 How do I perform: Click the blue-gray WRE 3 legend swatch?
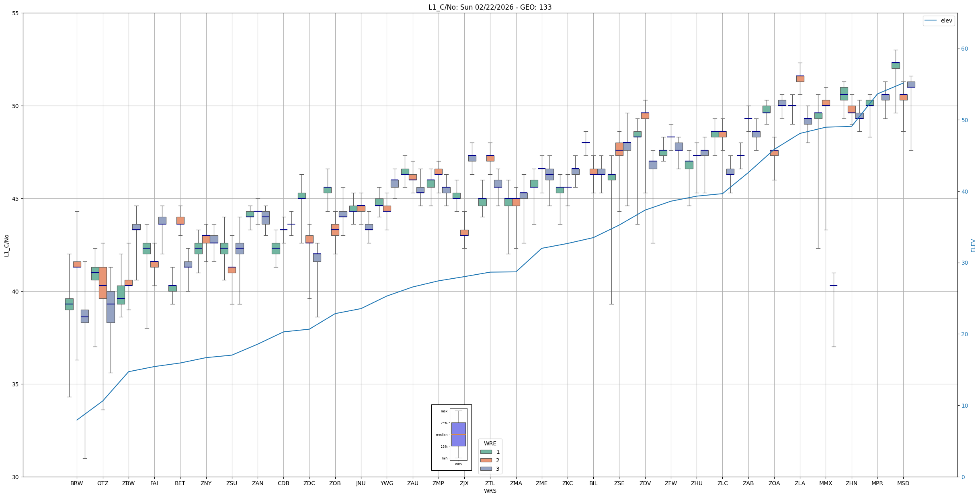pos(486,469)
